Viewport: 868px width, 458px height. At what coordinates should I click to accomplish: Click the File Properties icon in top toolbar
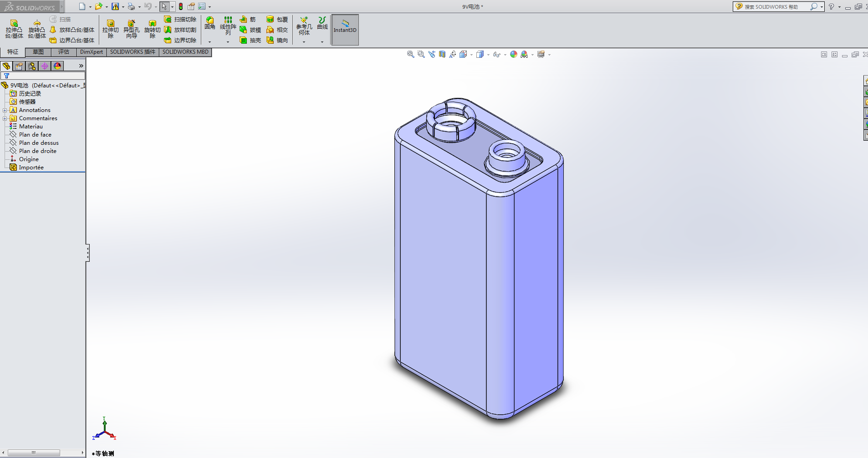pos(191,7)
